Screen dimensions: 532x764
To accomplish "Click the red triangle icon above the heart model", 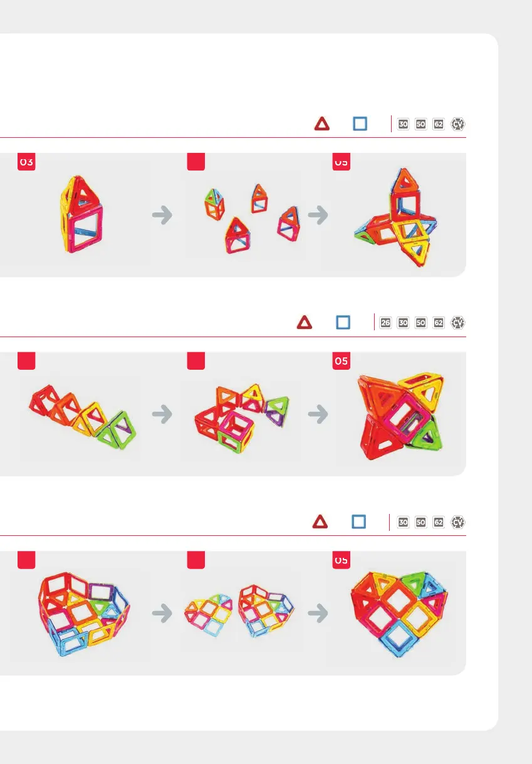I will [x=320, y=522].
